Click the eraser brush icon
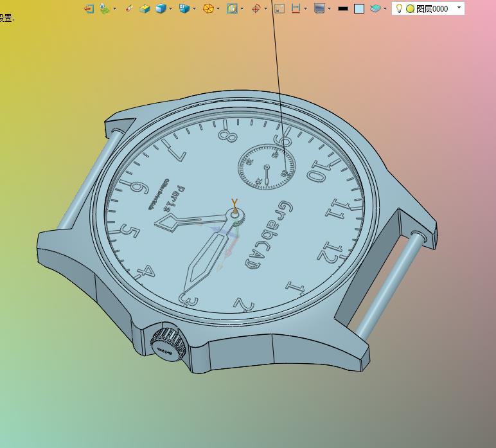 [128, 8]
